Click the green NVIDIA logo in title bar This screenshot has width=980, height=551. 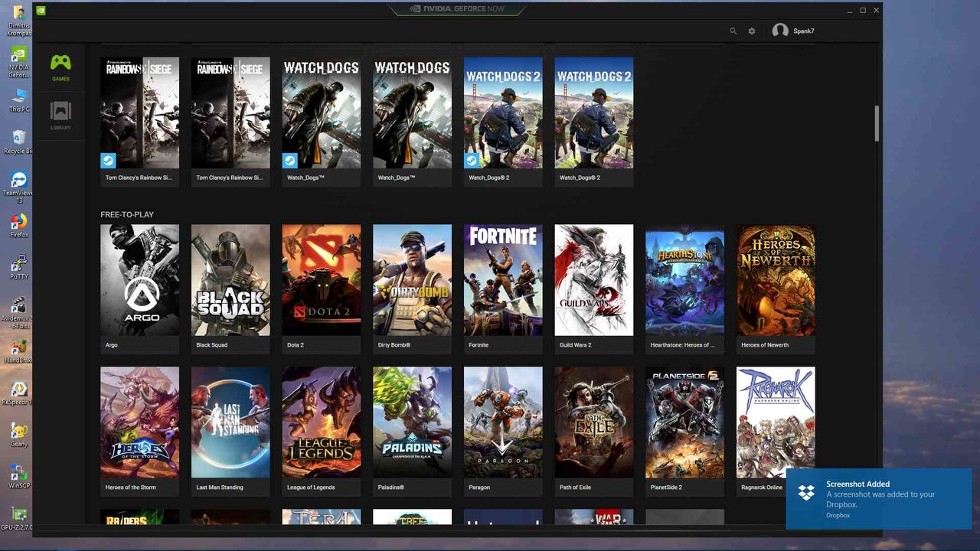click(x=41, y=11)
